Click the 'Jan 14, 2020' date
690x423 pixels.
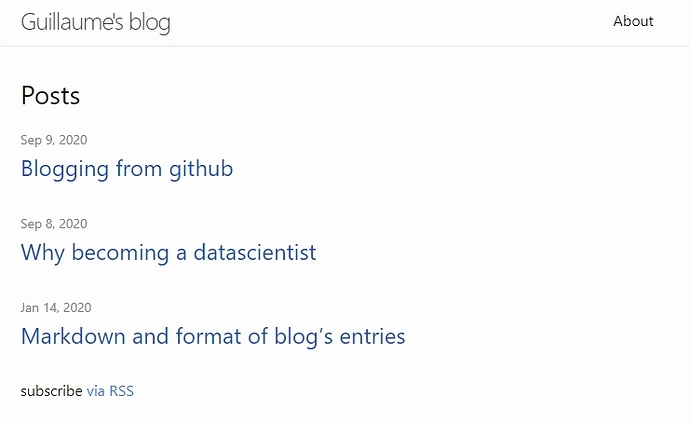[x=56, y=308]
